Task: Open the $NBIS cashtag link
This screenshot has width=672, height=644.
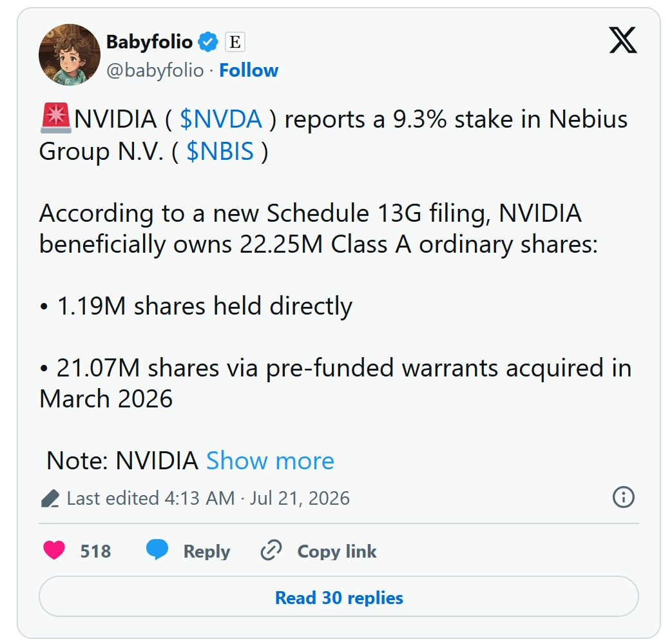Action: coord(220,151)
